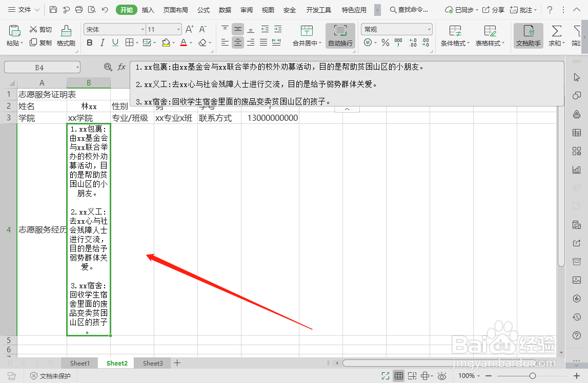The width and height of the screenshot is (588, 383).
Task: Use the 格式刷 format painter
Action: (66, 36)
